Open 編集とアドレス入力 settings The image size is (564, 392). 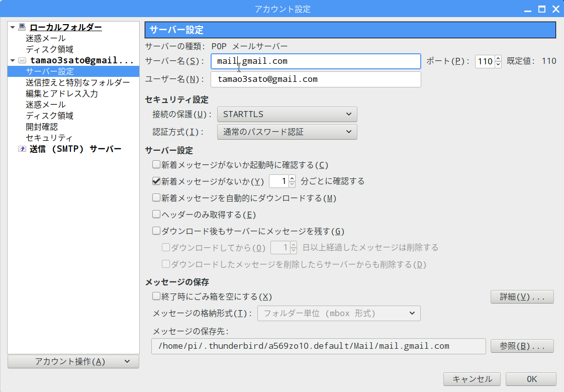[x=62, y=93]
